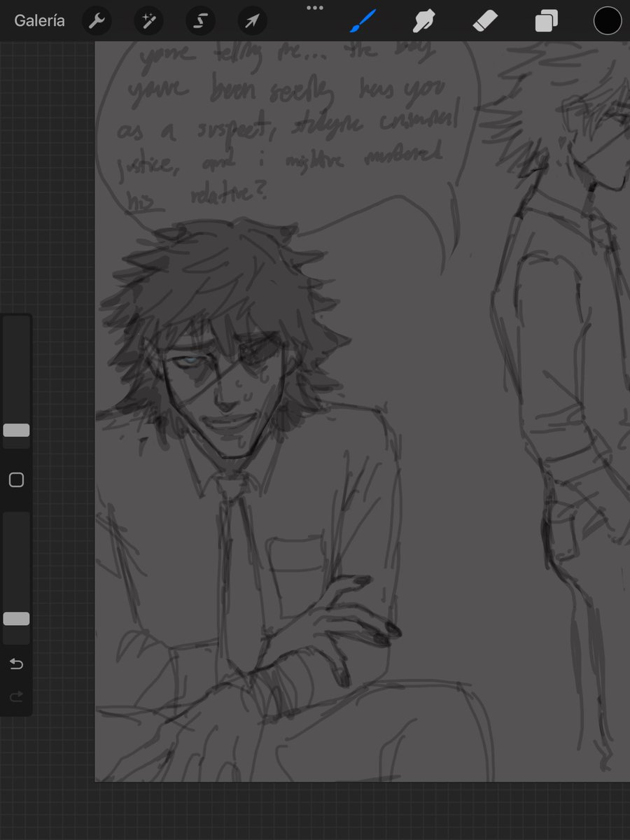Open the Galería gallery view

39,20
